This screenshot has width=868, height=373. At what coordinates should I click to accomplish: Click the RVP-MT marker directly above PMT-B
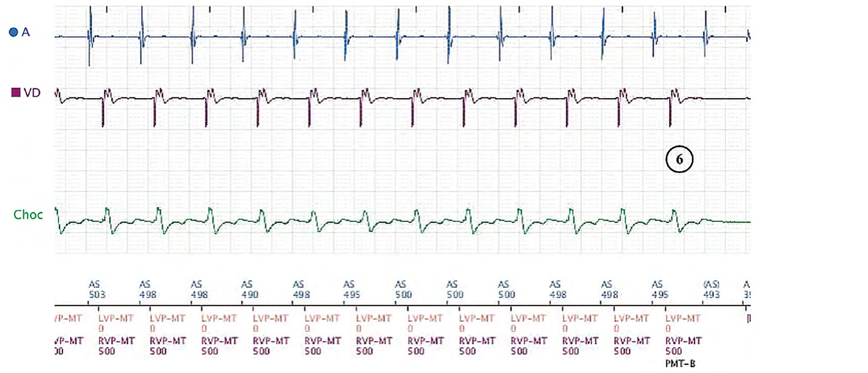(683, 346)
